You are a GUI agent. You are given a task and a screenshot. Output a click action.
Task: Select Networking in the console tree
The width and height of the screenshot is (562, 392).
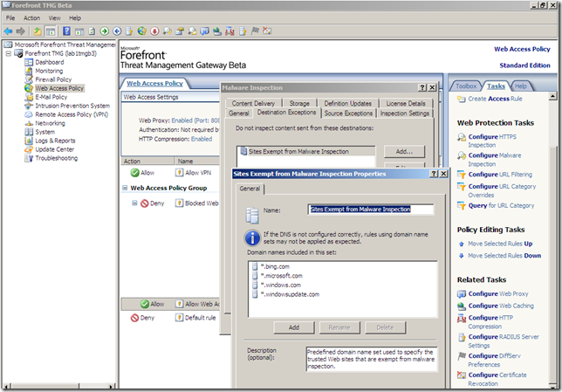(51, 123)
